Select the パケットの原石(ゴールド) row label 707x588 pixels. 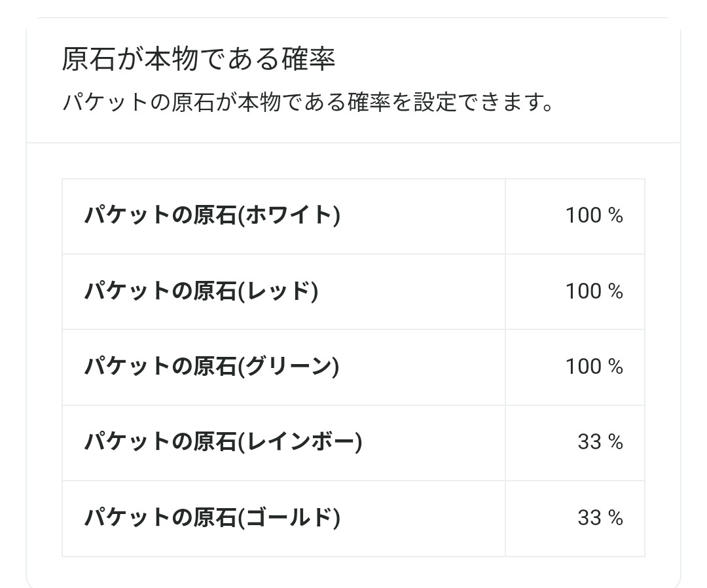tap(212, 518)
